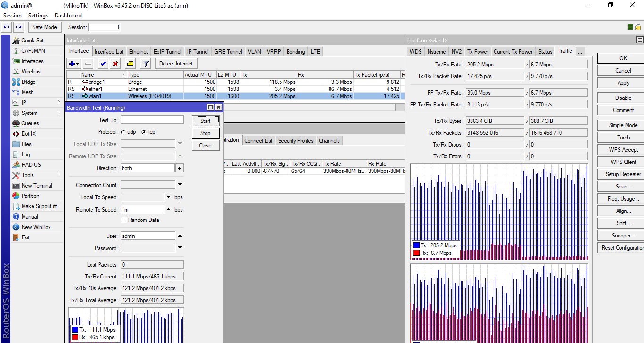
Task: Click the Detect Internet button
Action: 176,64
